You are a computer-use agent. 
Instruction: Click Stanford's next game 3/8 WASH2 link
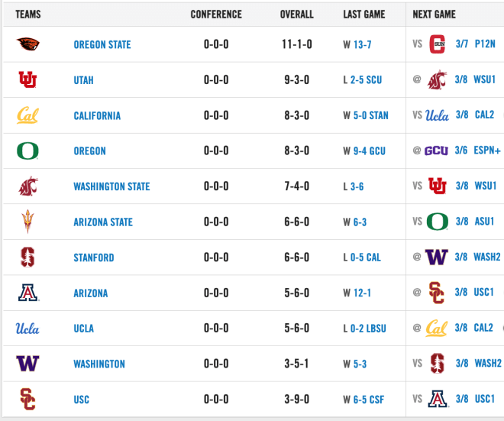pyautogui.click(x=477, y=257)
